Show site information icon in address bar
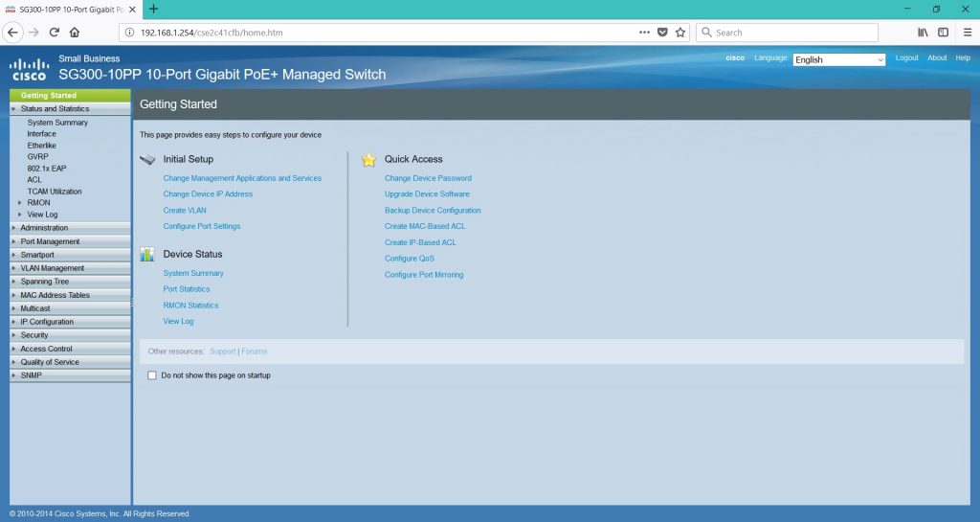Screen dimensions: 980x522 (x=129, y=33)
